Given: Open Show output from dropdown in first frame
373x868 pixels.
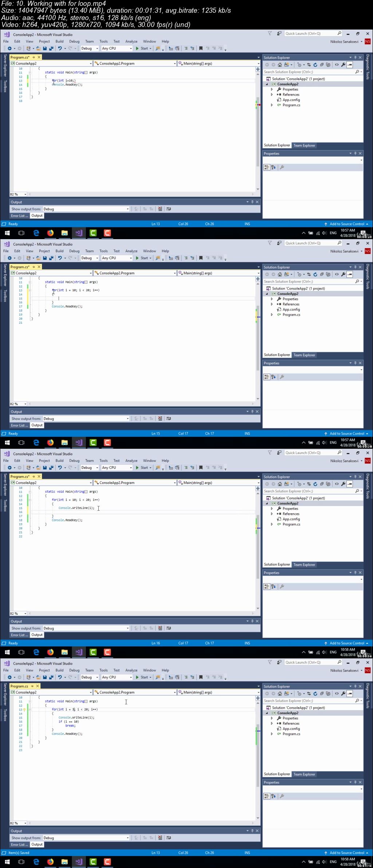Looking at the screenshot, I should click(x=86, y=209).
